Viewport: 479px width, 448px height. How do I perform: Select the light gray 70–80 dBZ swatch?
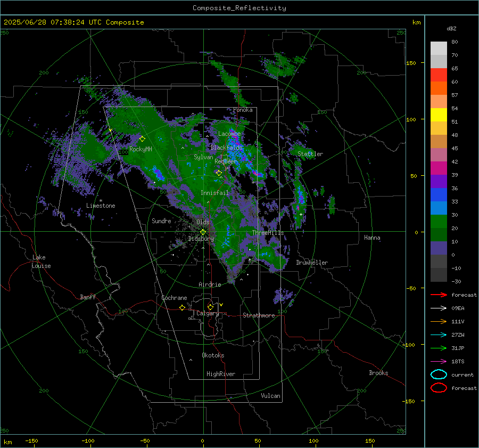(439, 48)
